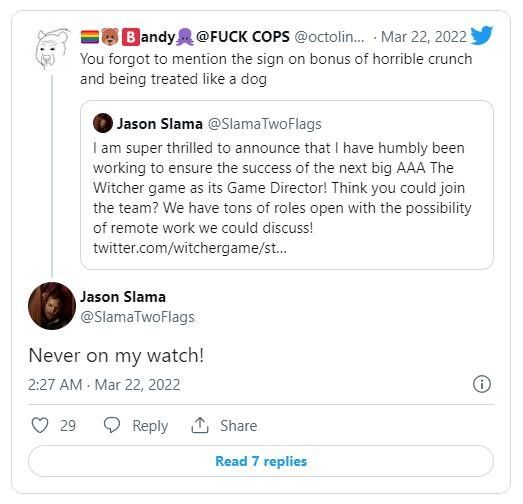Click the Mar 22, 2022 date in header

pyautogui.click(x=424, y=37)
